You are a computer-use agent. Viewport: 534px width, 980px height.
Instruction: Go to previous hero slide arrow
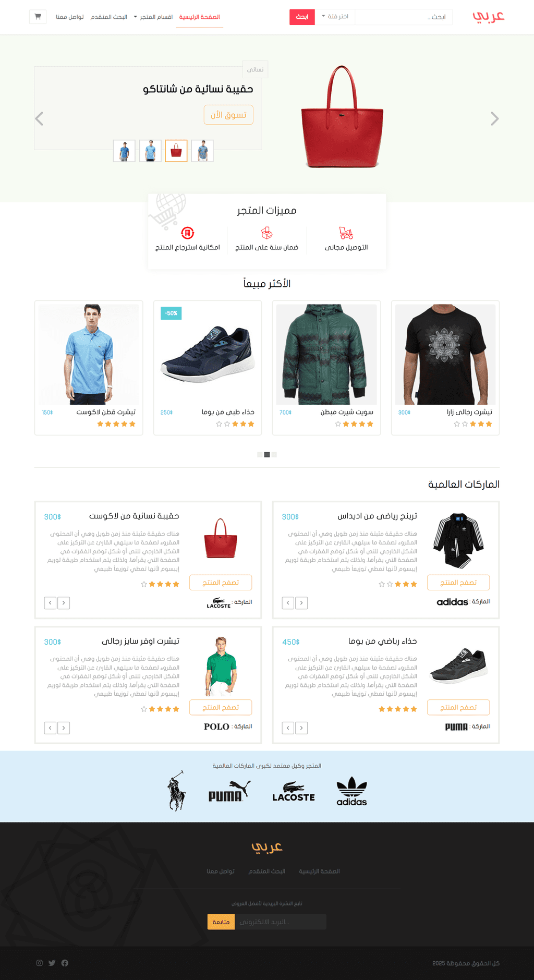coord(39,119)
